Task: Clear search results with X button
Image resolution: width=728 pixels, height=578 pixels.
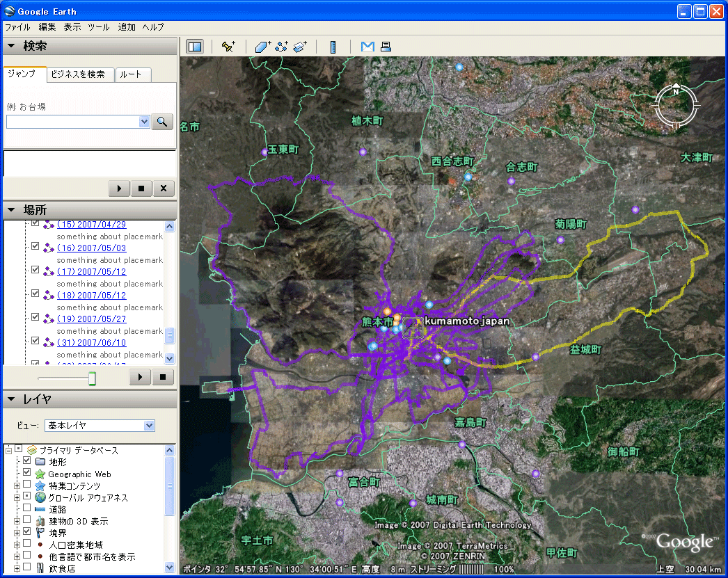Action: point(164,188)
